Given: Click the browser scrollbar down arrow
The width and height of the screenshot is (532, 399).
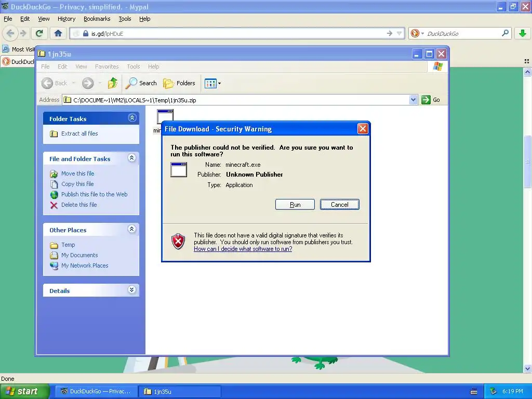Looking at the screenshot, I should (527, 368).
